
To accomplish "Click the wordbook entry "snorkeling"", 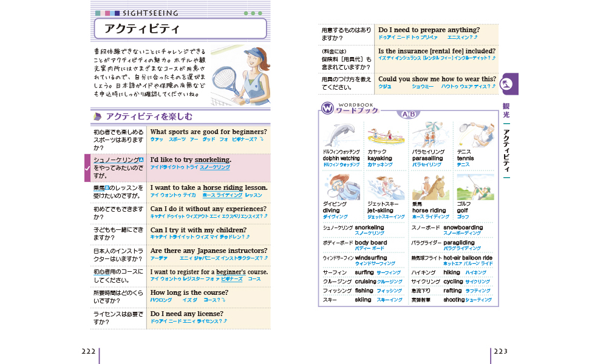I will [369, 227].
